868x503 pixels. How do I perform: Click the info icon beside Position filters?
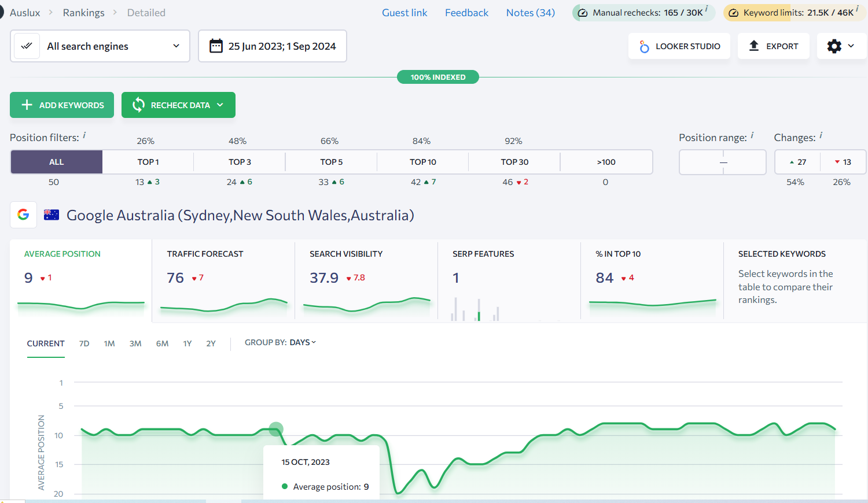84,135
